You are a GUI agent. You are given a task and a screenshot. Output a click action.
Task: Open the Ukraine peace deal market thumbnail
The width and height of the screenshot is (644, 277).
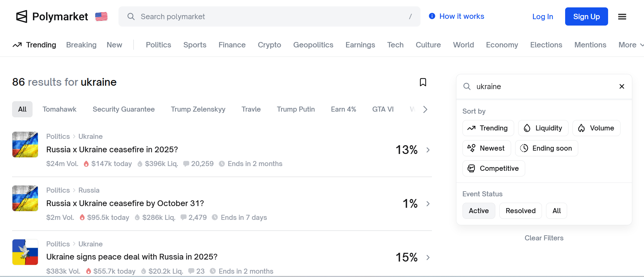25,252
